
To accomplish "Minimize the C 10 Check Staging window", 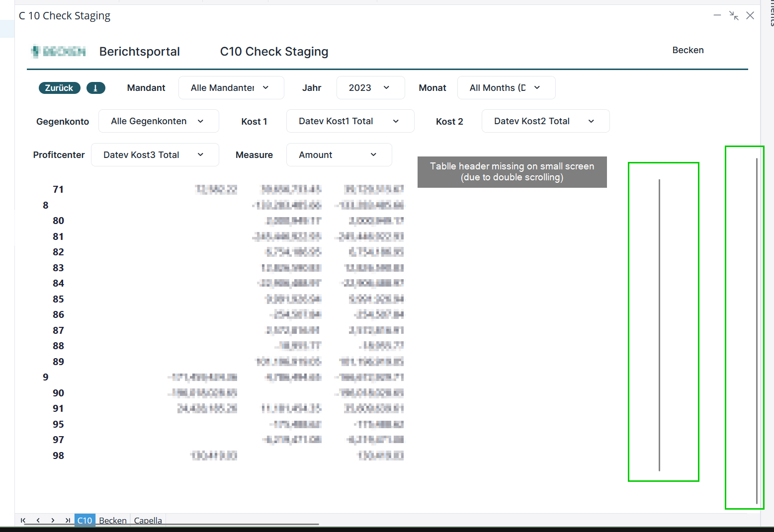I will (x=717, y=15).
